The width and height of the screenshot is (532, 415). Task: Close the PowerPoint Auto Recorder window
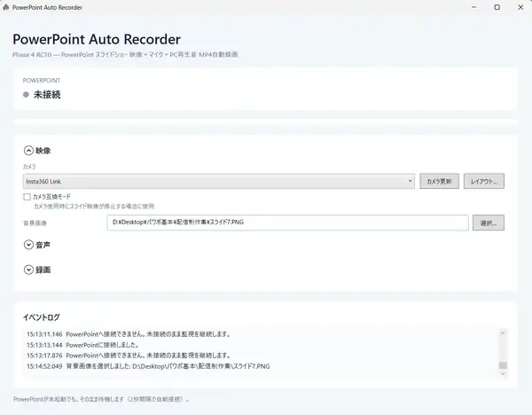520,7
